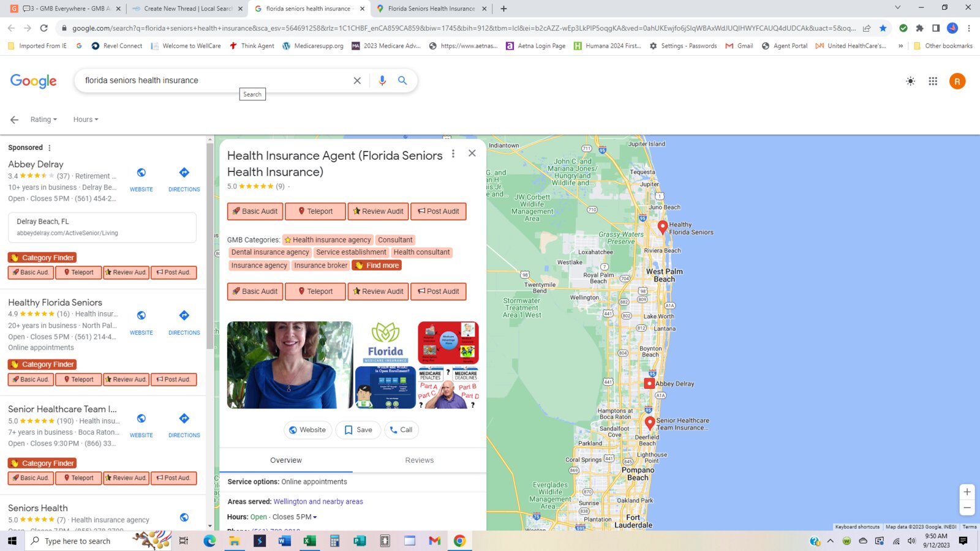Click the results list vertical scrollbar
Screen dimensions: 980x551
(210, 245)
